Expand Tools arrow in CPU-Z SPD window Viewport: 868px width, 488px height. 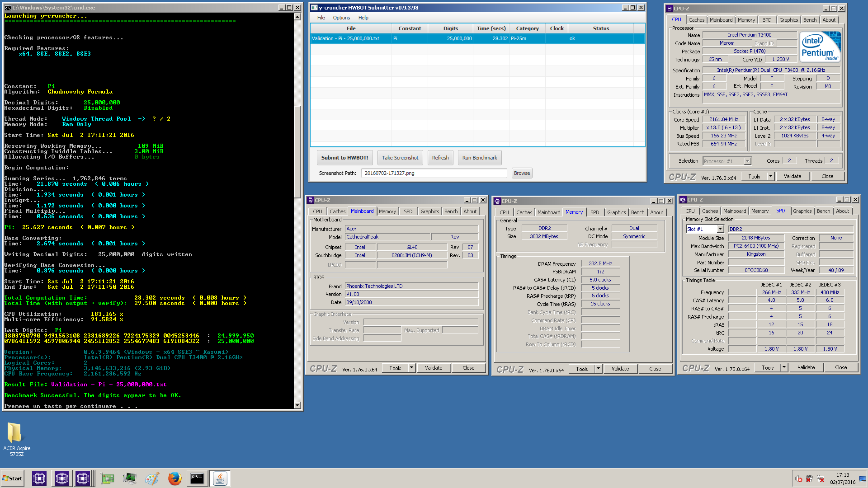(x=784, y=367)
